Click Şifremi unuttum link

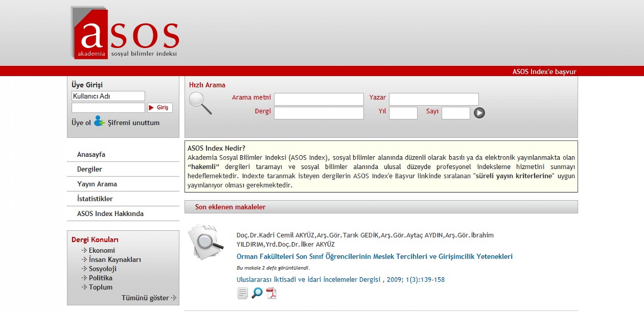click(x=133, y=123)
